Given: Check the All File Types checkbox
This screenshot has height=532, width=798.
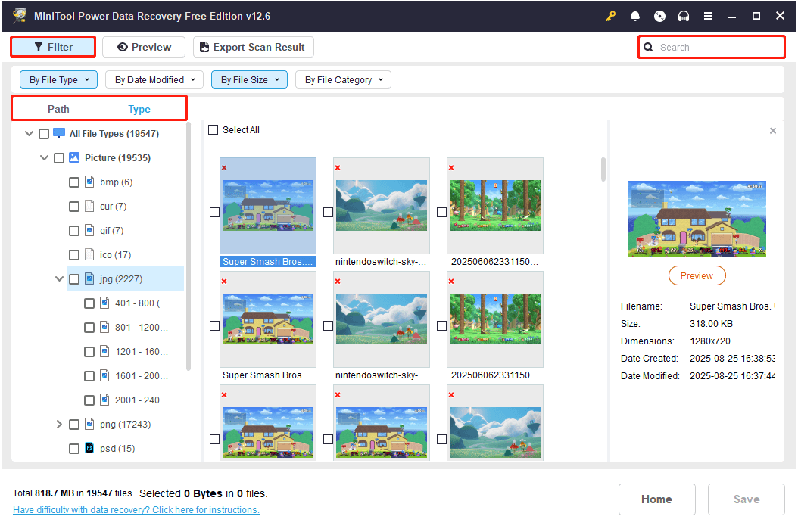Looking at the screenshot, I should (43, 133).
